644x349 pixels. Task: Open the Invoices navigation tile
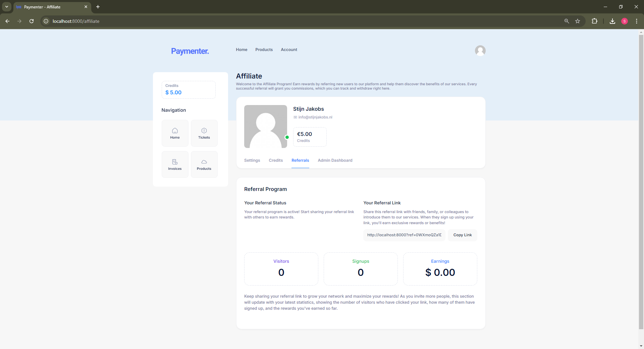pos(175,164)
